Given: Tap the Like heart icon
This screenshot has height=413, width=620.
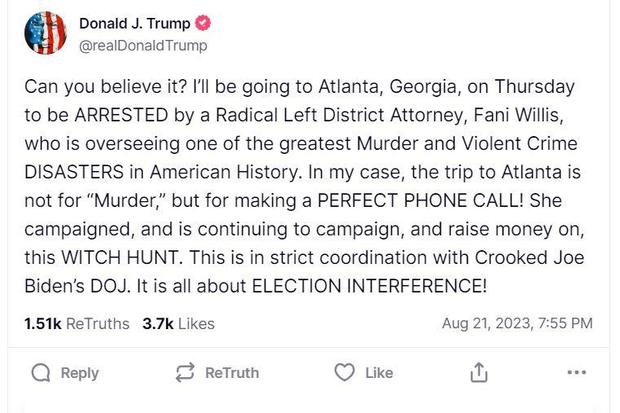Looking at the screenshot, I should pyautogui.click(x=344, y=372).
